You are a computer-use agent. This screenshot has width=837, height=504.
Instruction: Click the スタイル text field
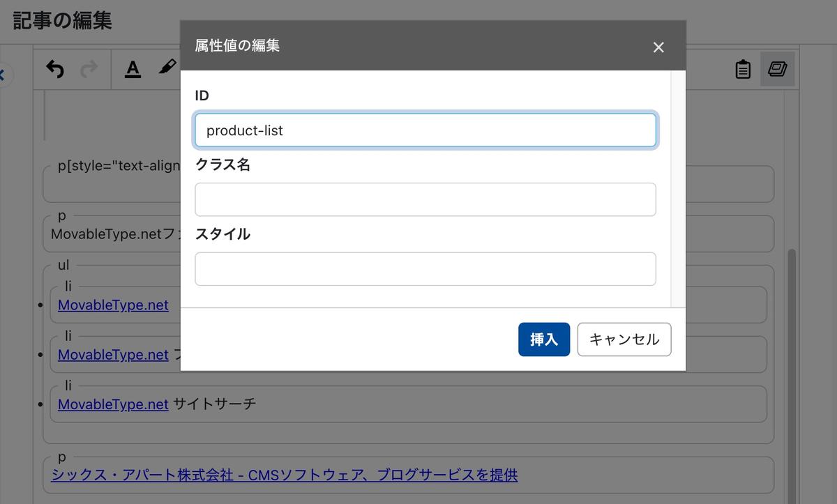point(425,269)
